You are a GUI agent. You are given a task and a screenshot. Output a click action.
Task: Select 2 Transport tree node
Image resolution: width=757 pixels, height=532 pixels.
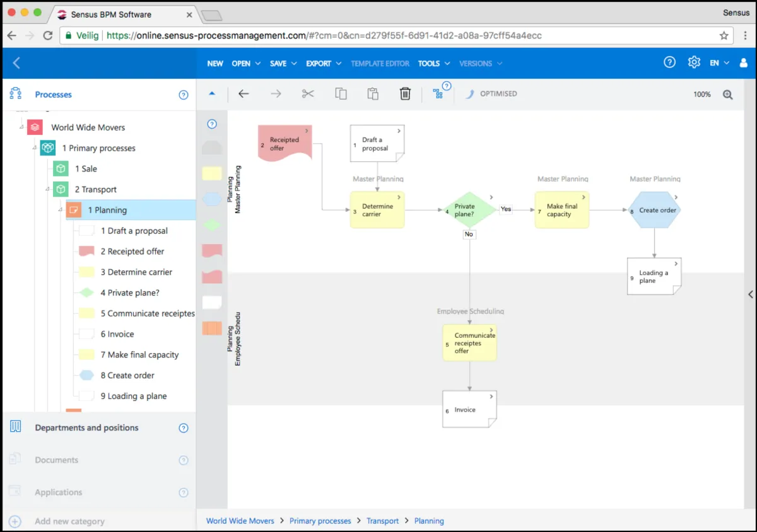click(95, 189)
